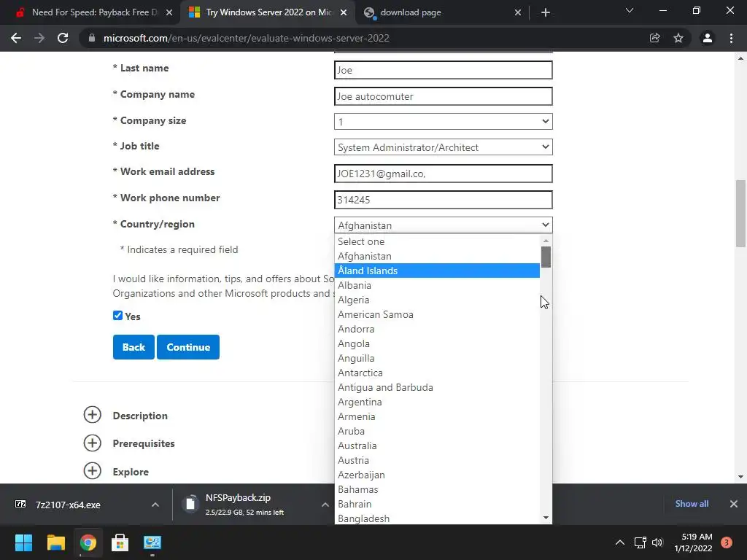Click the page scroll-down arrow
Viewport: 747px width, 560px height.
tap(740, 477)
